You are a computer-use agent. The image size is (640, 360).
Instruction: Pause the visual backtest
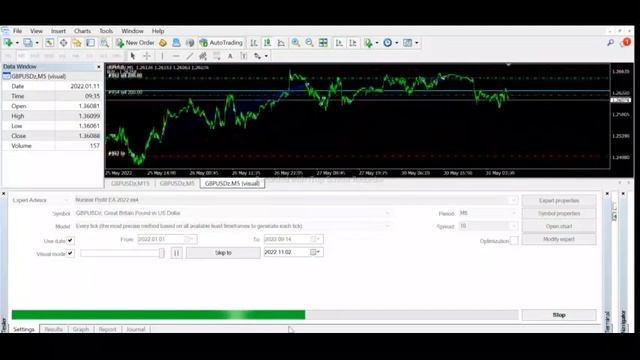176,253
